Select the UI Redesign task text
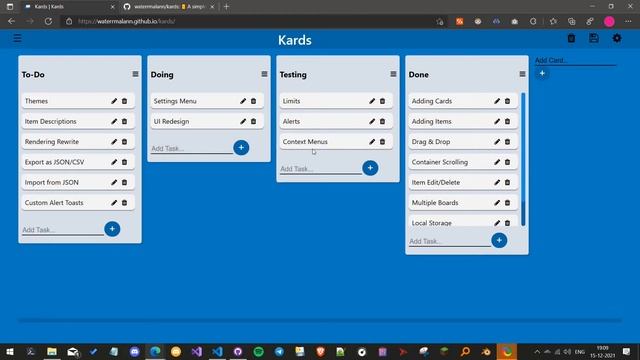 [x=171, y=121]
